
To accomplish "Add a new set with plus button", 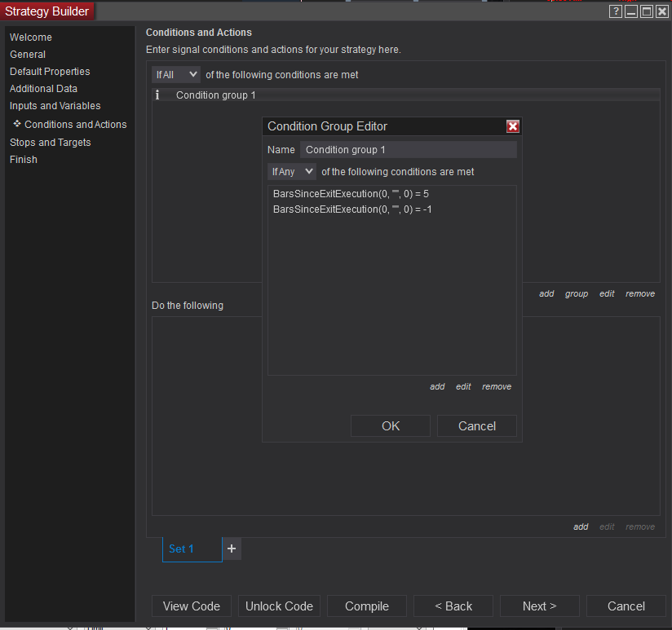I will coord(232,548).
